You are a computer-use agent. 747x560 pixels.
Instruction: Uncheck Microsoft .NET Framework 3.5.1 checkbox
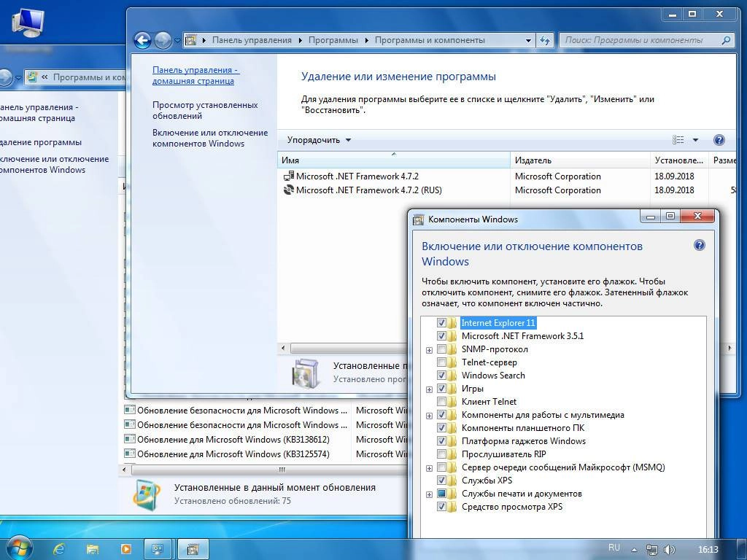click(441, 335)
